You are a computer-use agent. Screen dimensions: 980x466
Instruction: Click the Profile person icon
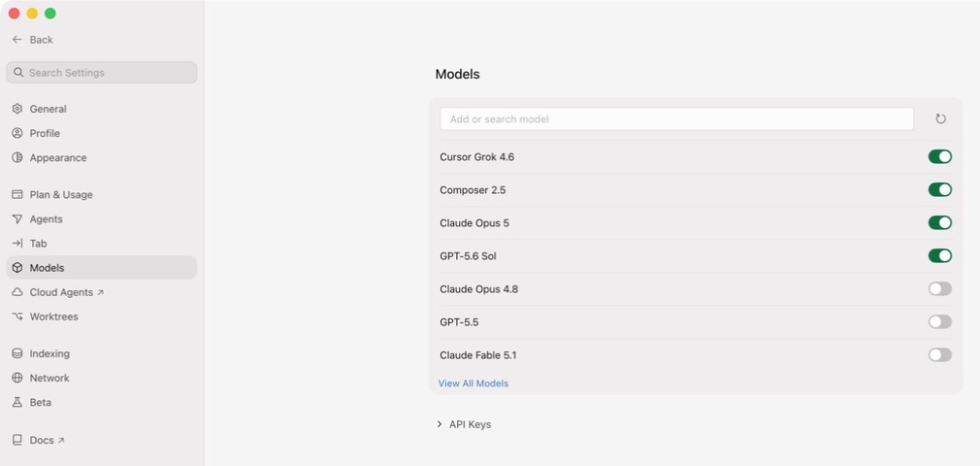(x=17, y=133)
